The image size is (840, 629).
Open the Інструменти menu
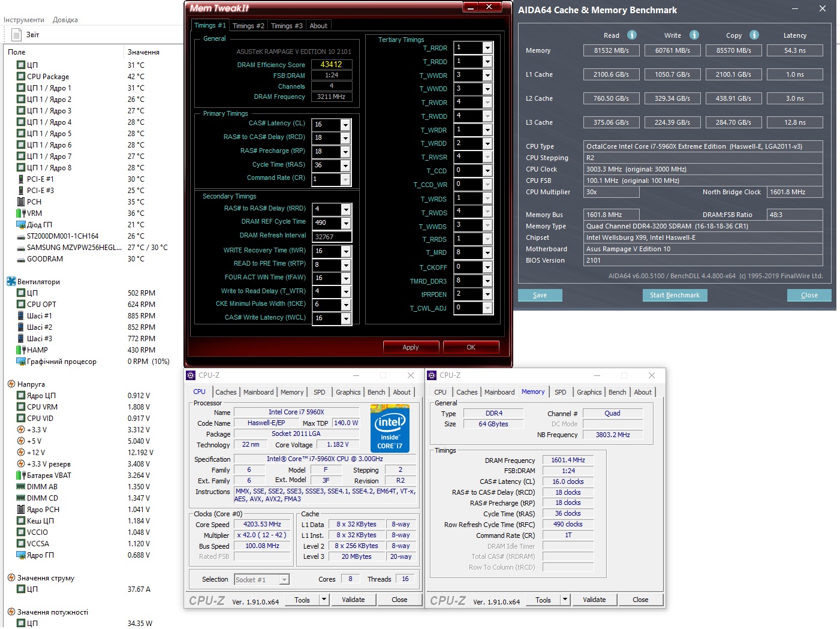[x=24, y=20]
